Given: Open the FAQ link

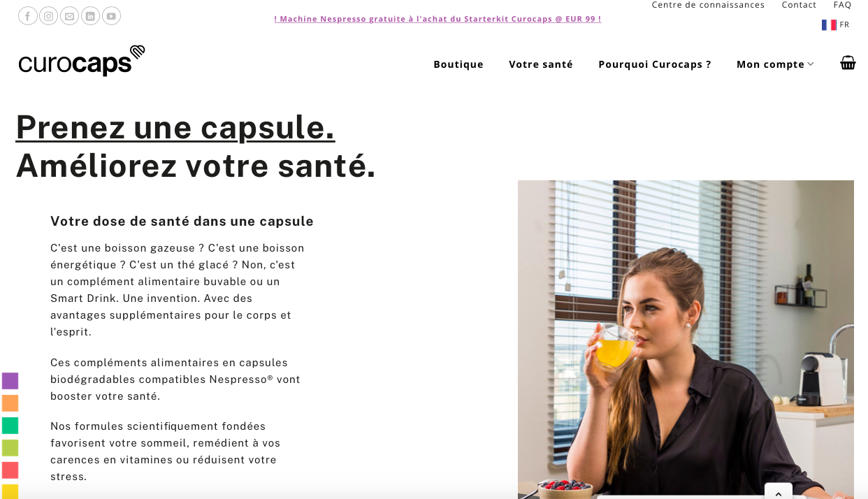Looking at the screenshot, I should tap(842, 5).
